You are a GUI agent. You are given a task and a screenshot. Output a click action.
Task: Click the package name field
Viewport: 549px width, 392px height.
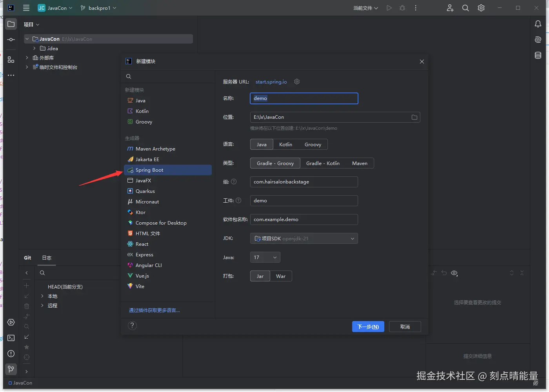(x=304, y=219)
